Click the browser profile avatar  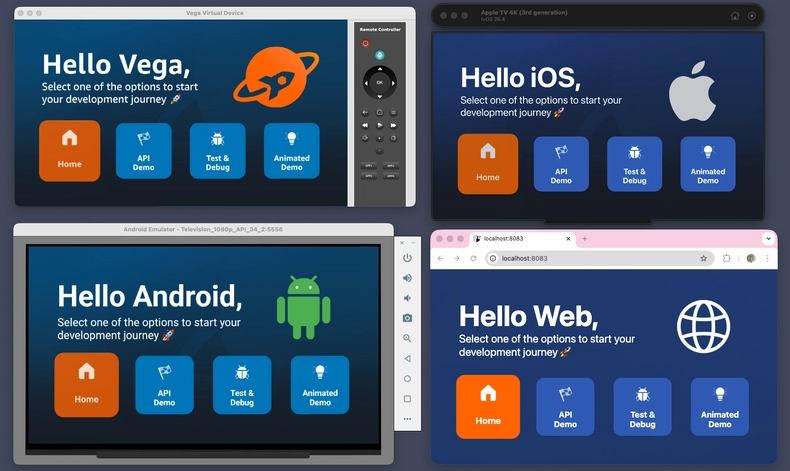coord(751,258)
